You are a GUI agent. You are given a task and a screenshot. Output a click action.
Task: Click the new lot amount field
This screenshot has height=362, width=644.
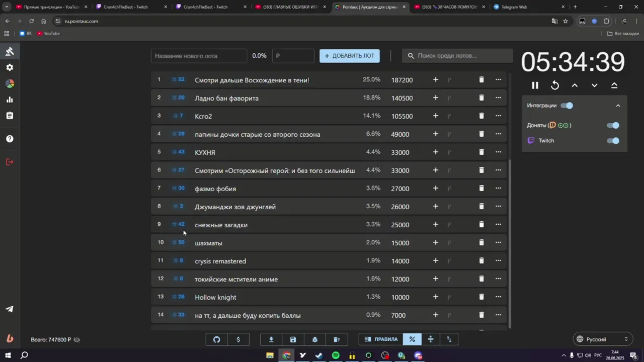tap(293, 56)
